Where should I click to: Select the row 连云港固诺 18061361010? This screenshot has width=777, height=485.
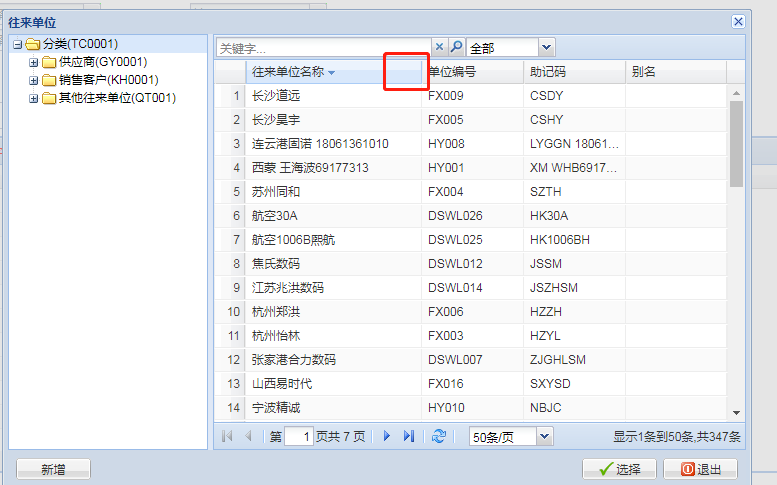click(471, 144)
